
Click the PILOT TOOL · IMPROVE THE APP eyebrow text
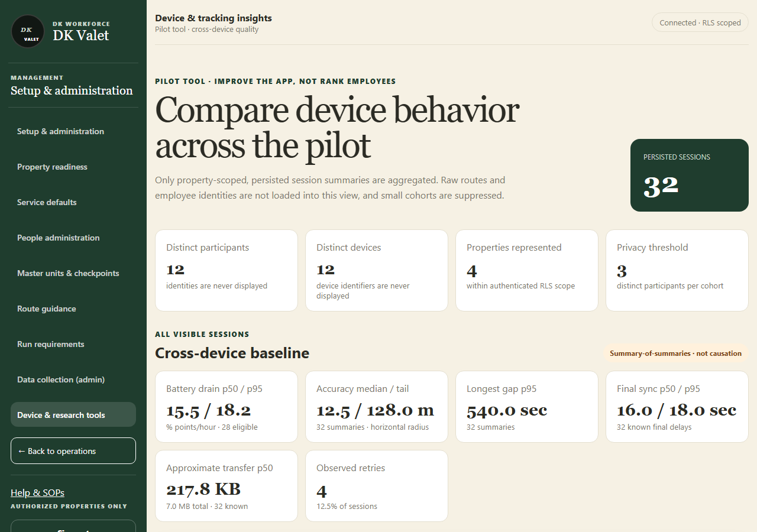(276, 82)
